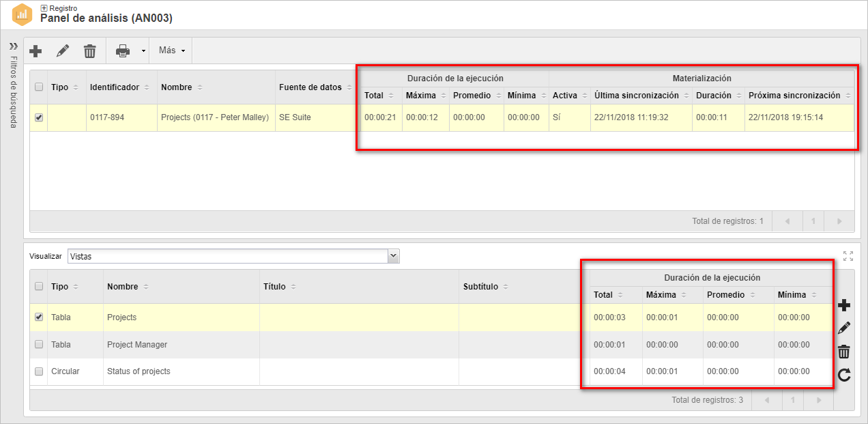Sort by Activa column header
This screenshot has height=424, width=868.
pos(569,96)
